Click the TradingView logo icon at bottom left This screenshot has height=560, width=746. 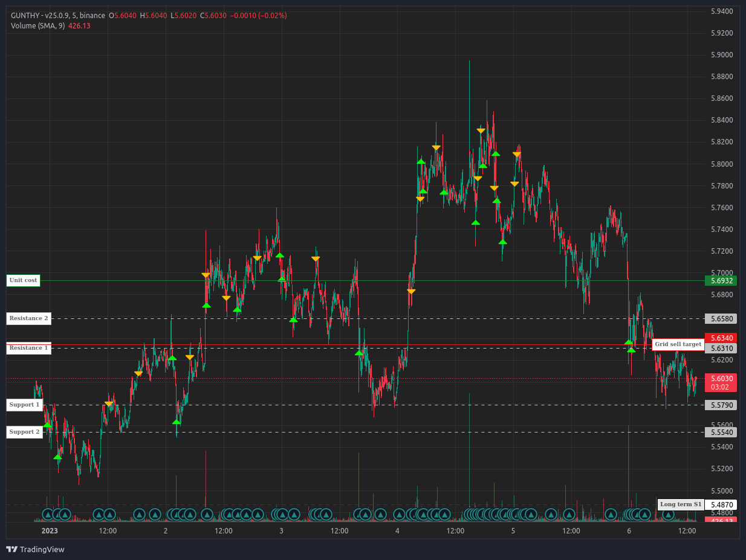[x=11, y=550]
